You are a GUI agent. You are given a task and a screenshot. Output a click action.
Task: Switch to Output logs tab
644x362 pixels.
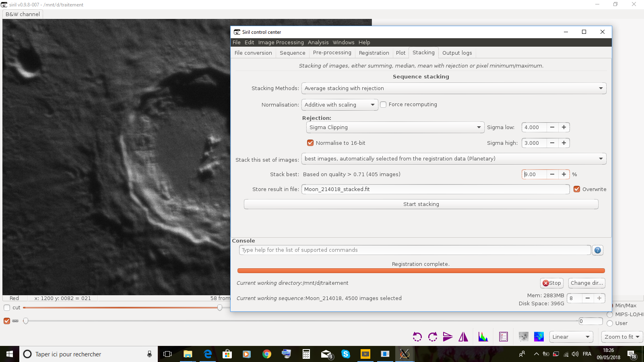click(x=457, y=53)
